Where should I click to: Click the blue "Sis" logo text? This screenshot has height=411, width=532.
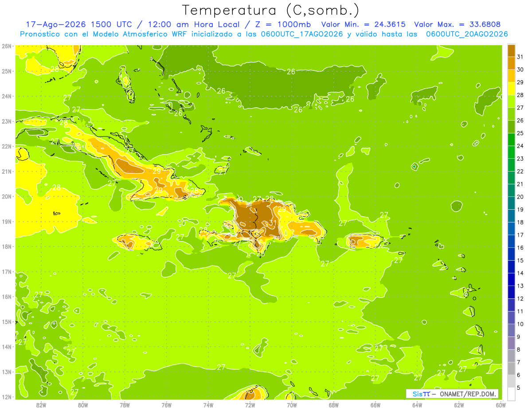[x=418, y=394]
